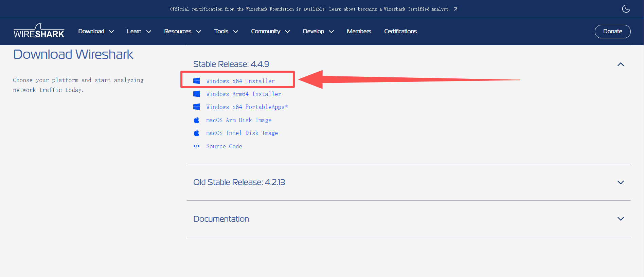Viewport: 644px width, 277px height.
Task: Click the Stable Release: 4.4.9 heading
Action: pyautogui.click(x=231, y=64)
